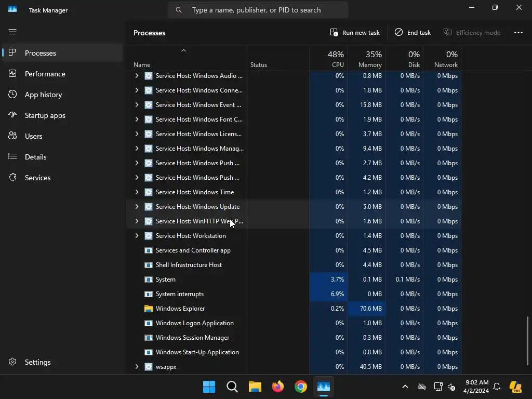Open the App history page
Screen dimensions: 532x399
[62, 95]
